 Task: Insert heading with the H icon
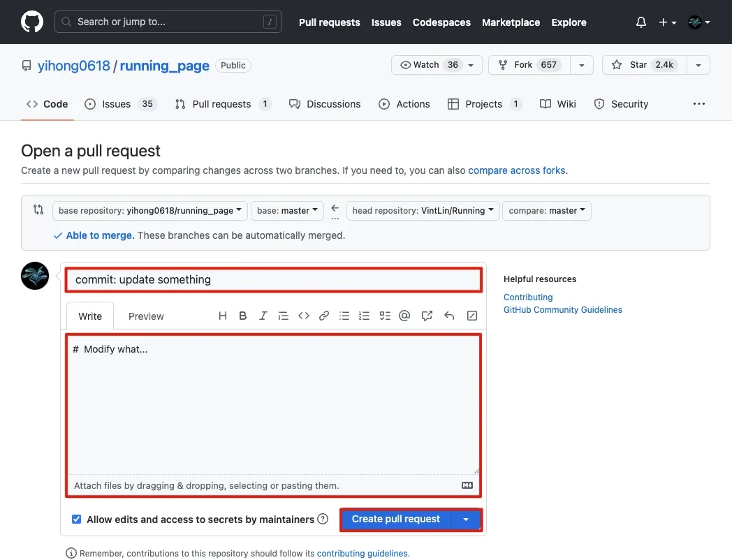223,316
